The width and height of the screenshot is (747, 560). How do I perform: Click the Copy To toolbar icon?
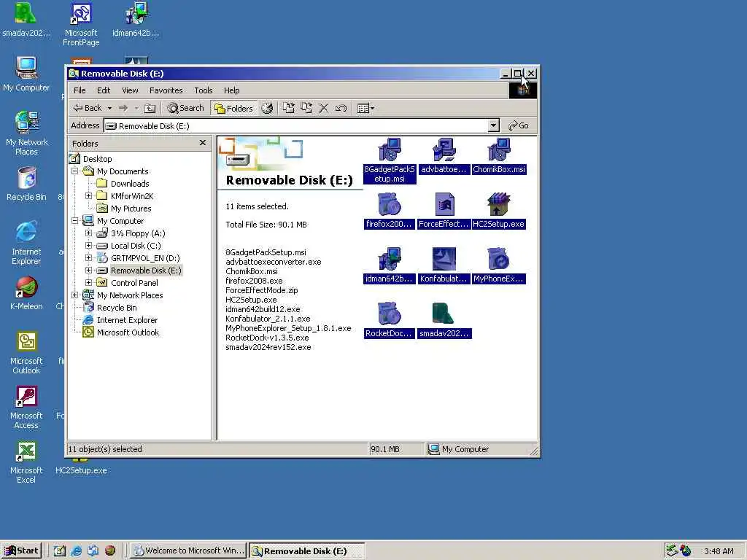(306, 108)
